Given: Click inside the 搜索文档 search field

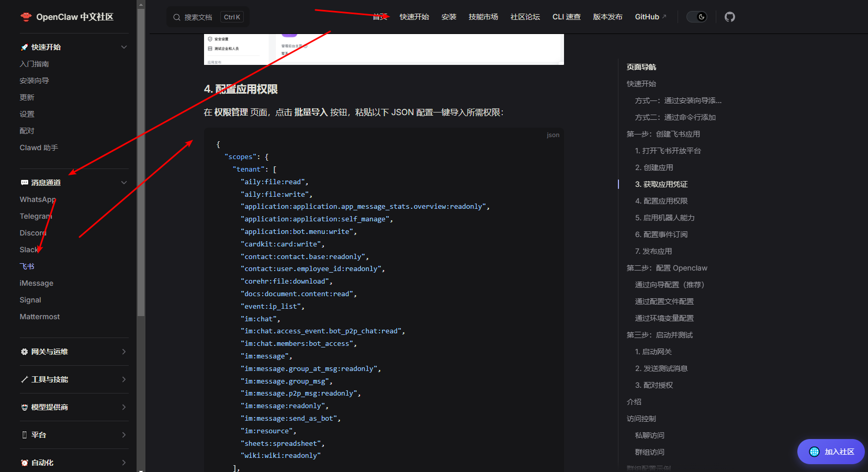Looking at the screenshot, I should (199, 16).
